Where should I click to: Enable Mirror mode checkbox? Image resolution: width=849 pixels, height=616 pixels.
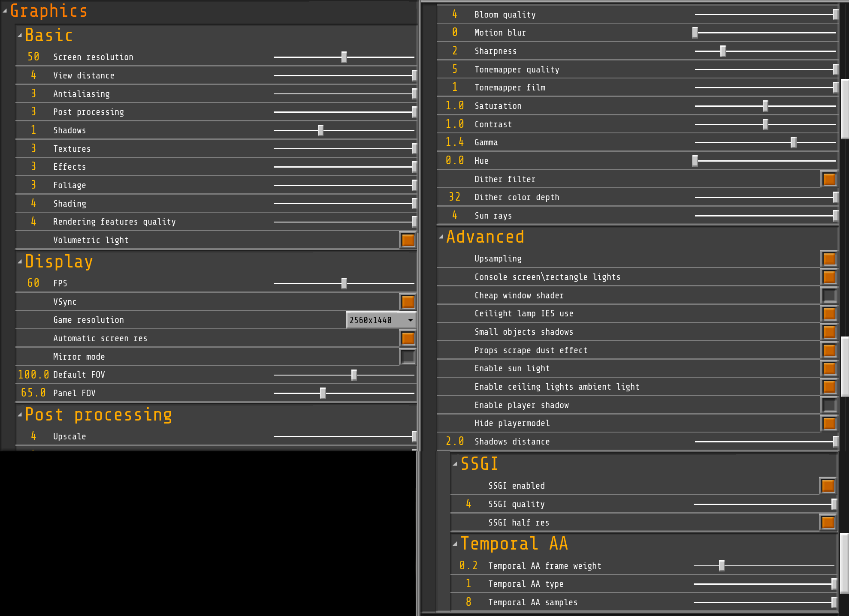pyautogui.click(x=408, y=357)
